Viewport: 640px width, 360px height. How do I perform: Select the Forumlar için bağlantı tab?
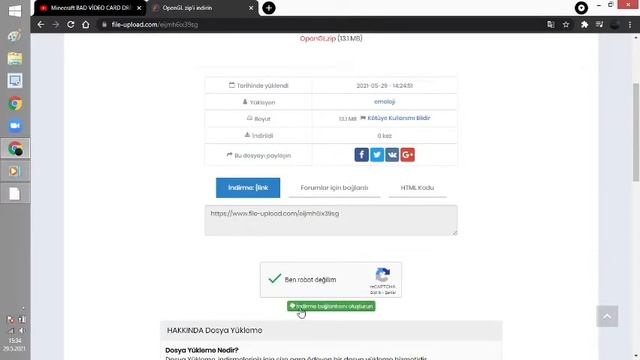334,188
